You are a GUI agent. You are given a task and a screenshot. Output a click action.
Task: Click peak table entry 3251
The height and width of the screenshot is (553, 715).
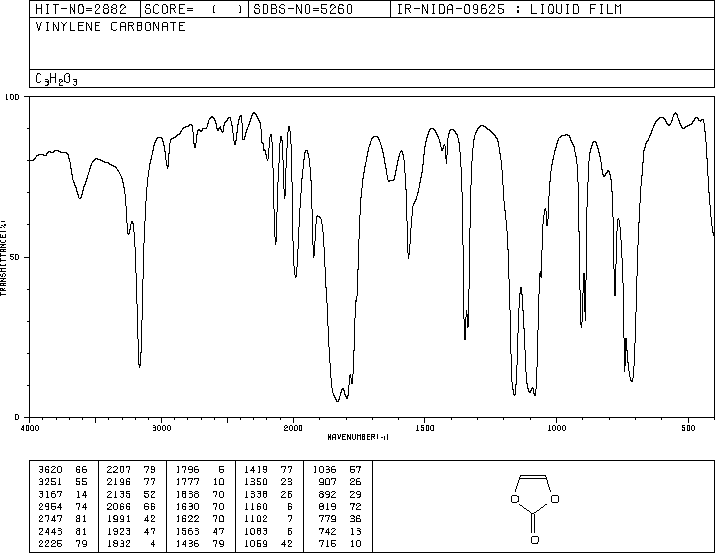(50, 481)
